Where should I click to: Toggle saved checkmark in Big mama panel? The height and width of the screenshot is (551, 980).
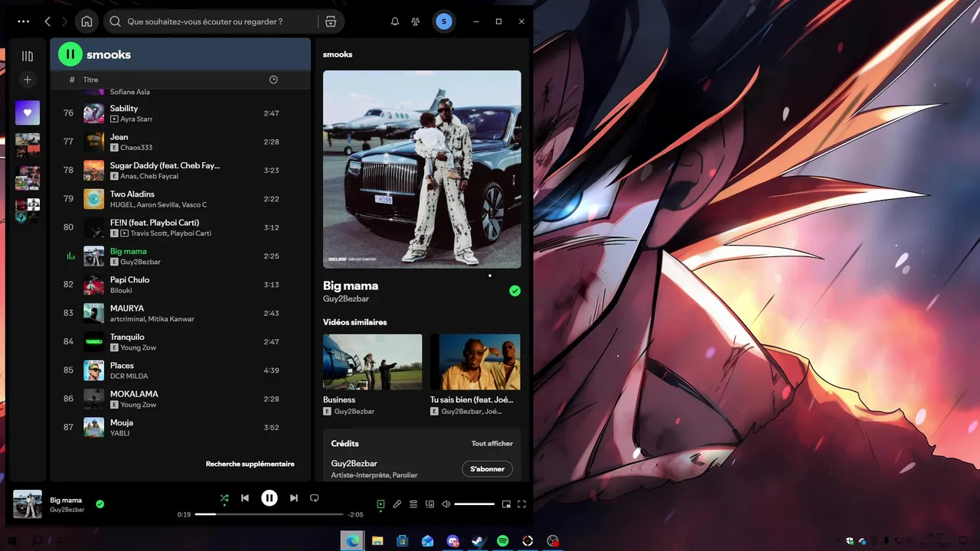click(x=514, y=291)
